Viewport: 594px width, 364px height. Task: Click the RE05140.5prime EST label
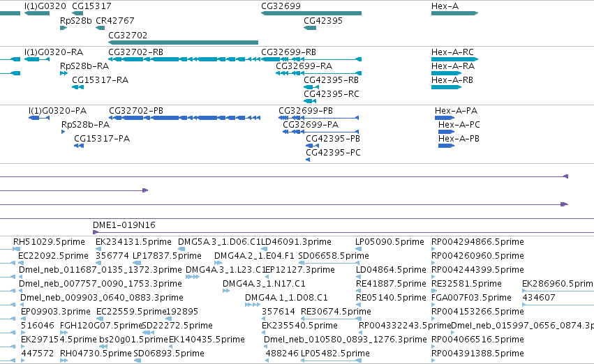coord(391,298)
